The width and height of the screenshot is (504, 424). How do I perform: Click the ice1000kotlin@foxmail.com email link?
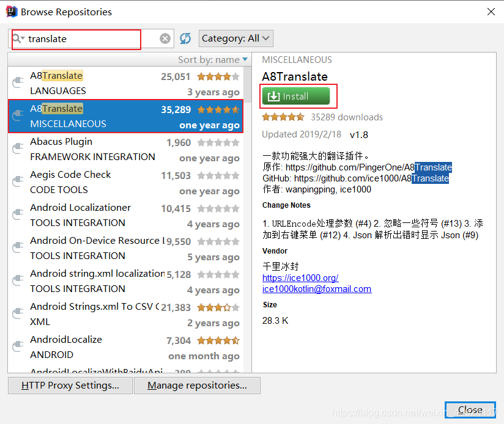pyautogui.click(x=317, y=289)
